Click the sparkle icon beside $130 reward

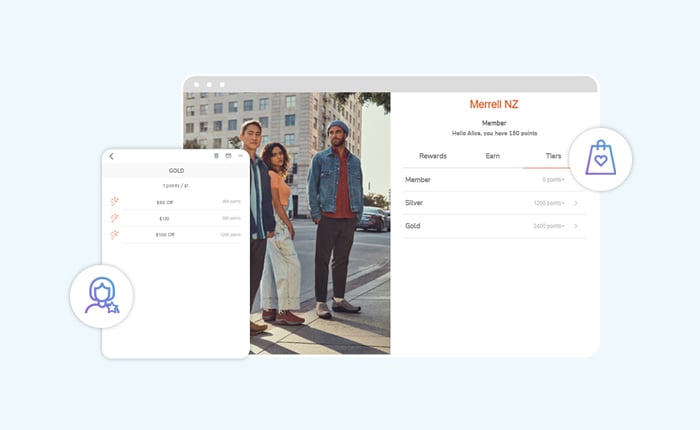click(115, 218)
